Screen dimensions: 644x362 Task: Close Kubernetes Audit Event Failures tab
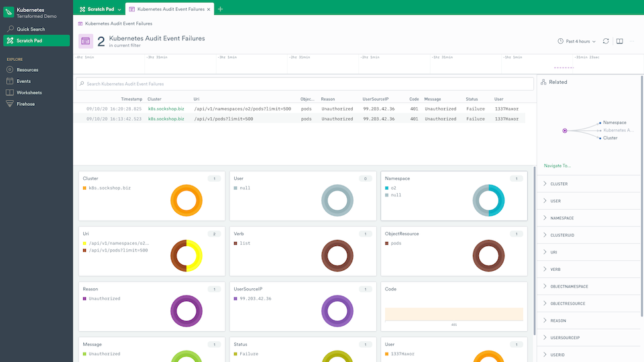tap(209, 9)
